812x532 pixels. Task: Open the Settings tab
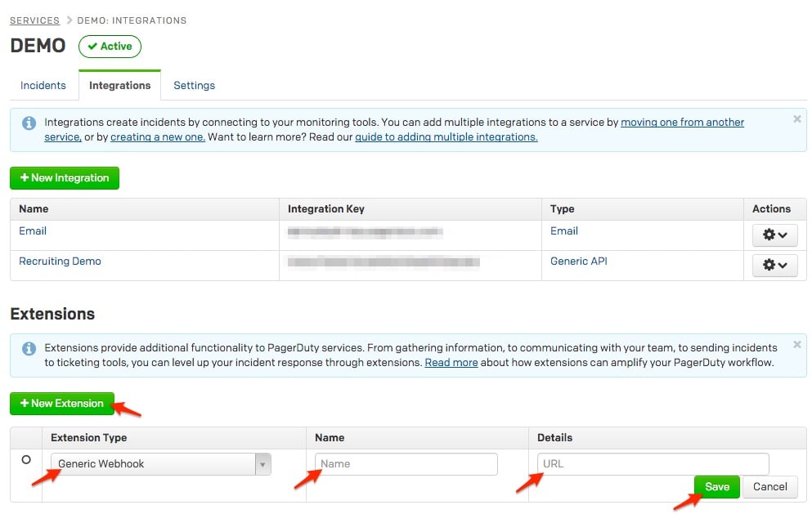(x=194, y=85)
